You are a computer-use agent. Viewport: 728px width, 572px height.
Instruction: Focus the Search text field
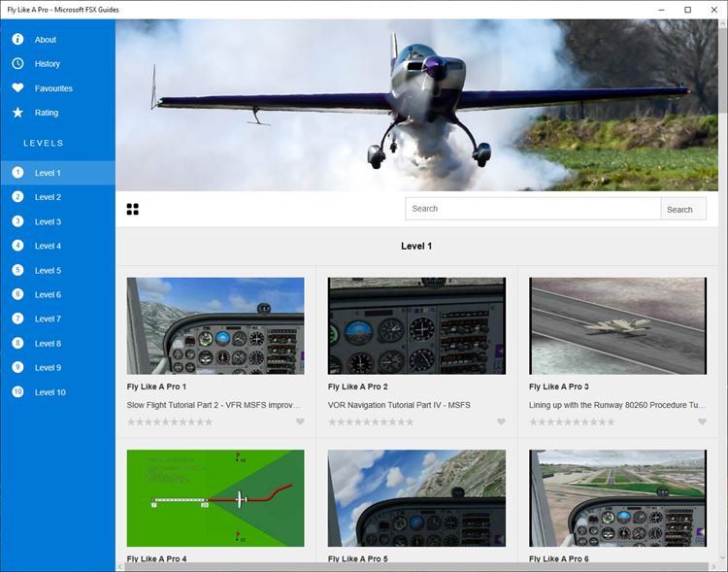533,209
